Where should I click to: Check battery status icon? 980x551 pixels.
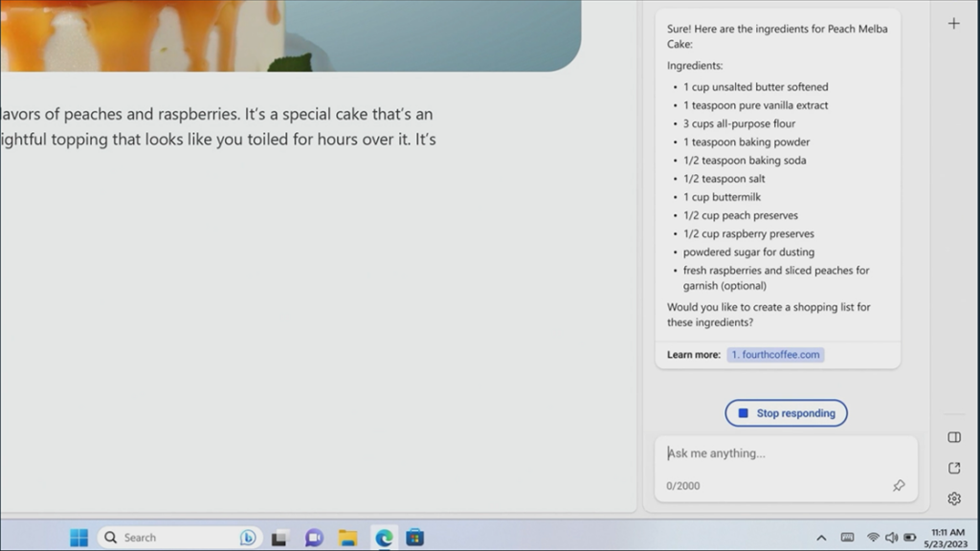[910, 538]
